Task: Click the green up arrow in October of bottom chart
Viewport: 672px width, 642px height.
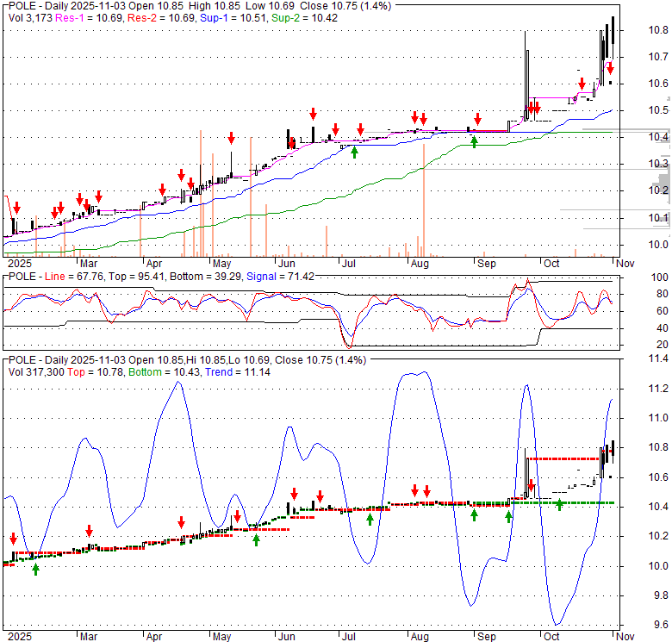Action: tap(559, 504)
